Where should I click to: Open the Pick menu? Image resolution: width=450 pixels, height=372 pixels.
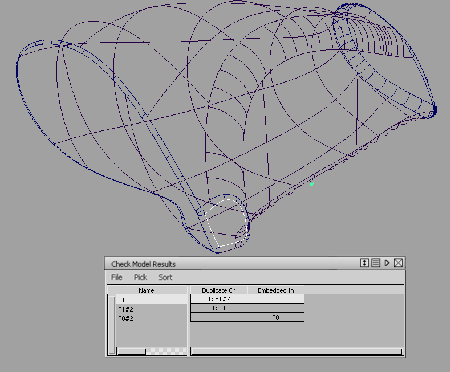[140, 277]
